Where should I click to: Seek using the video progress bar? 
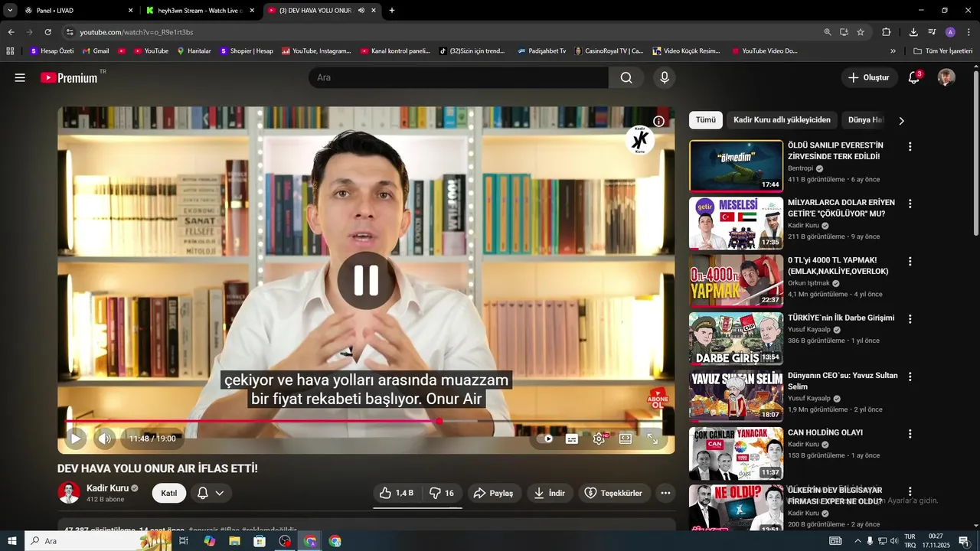pyautogui.click(x=365, y=421)
